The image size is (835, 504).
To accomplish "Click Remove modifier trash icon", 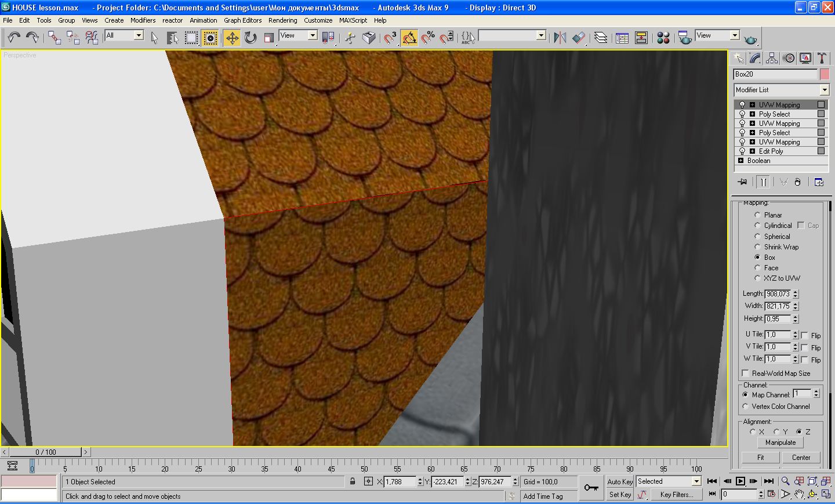I will pos(797,182).
